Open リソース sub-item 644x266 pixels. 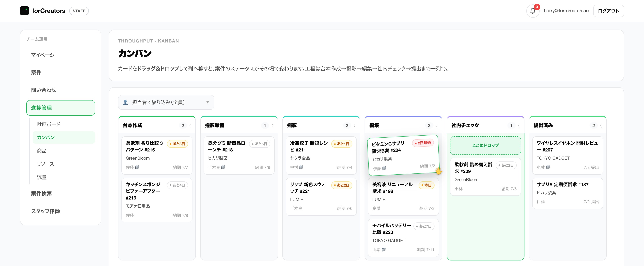click(x=64, y=164)
